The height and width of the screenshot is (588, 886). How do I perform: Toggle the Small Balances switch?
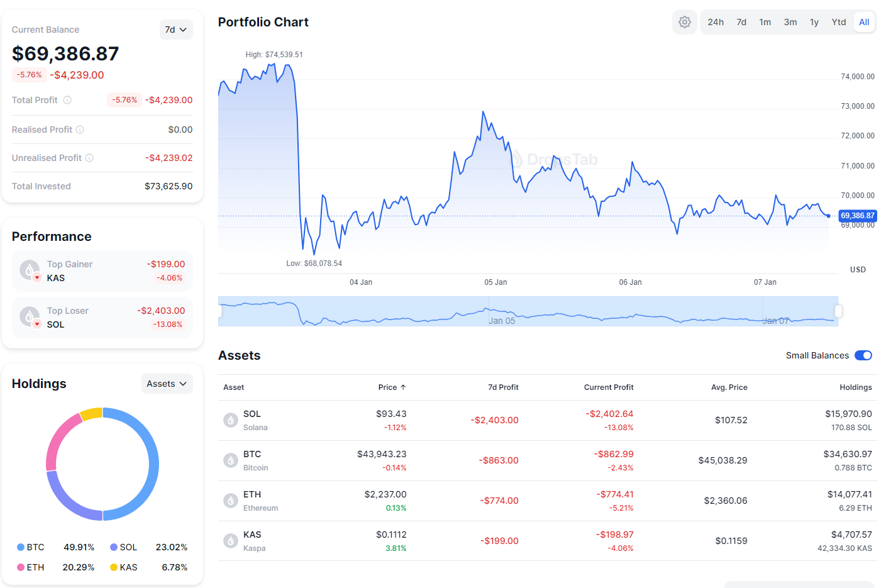pos(863,355)
